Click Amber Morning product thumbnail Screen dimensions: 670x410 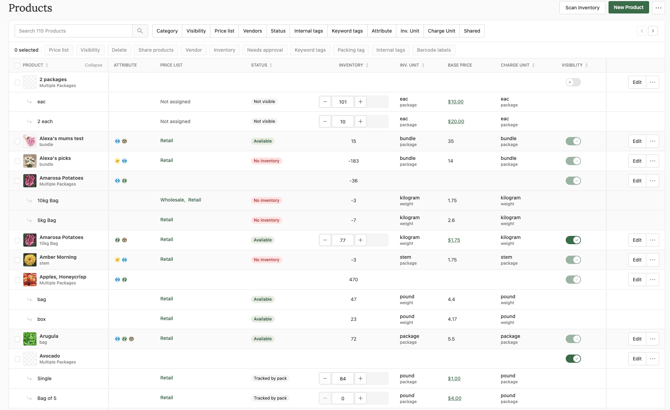pyautogui.click(x=30, y=260)
